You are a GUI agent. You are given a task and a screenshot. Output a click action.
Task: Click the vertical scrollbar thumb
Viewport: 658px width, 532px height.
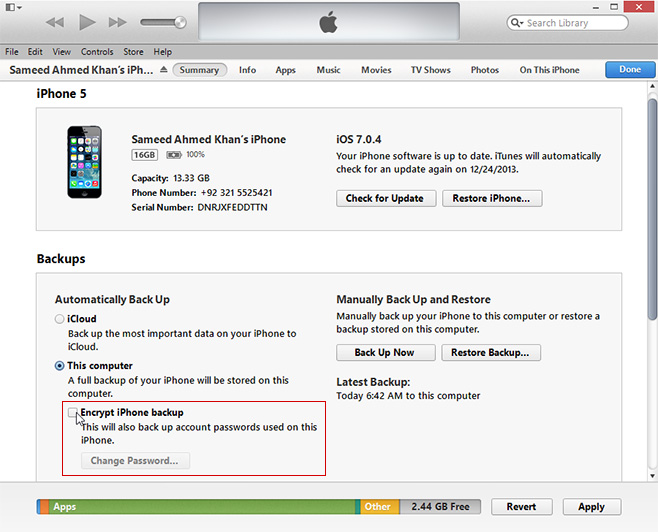pos(652,209)
